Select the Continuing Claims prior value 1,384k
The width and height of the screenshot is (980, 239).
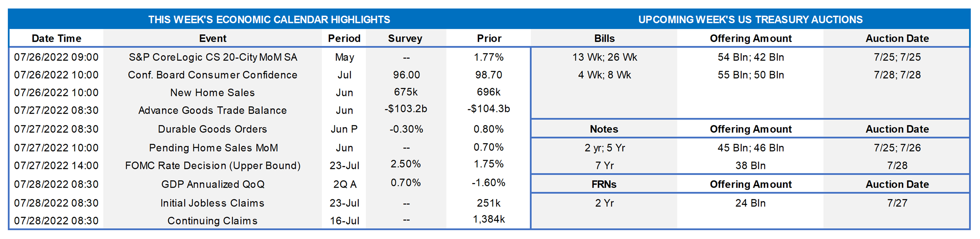click(x=489, y=219)
